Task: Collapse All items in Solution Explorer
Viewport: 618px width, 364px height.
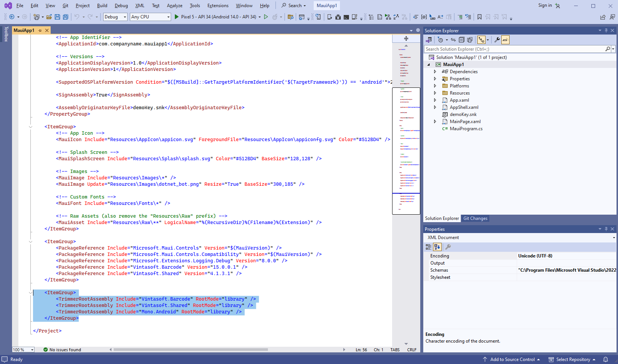Action: click(462, 40)
